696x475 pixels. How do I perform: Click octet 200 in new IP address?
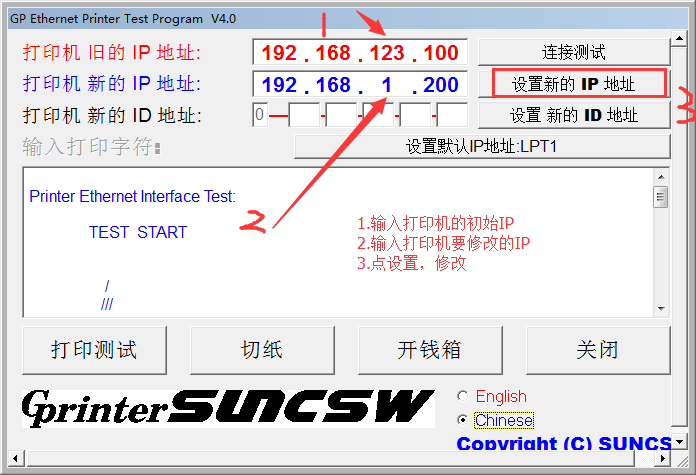[440, 85]
